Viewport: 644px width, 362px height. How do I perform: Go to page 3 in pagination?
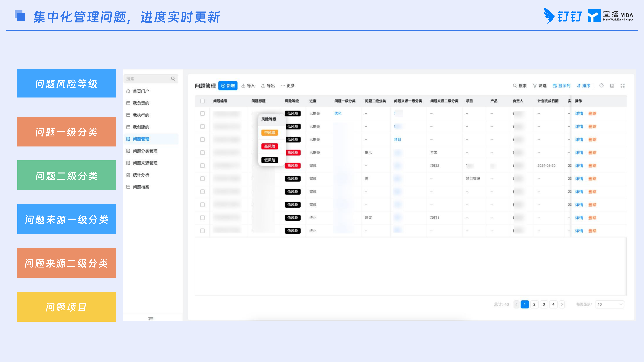544,304
